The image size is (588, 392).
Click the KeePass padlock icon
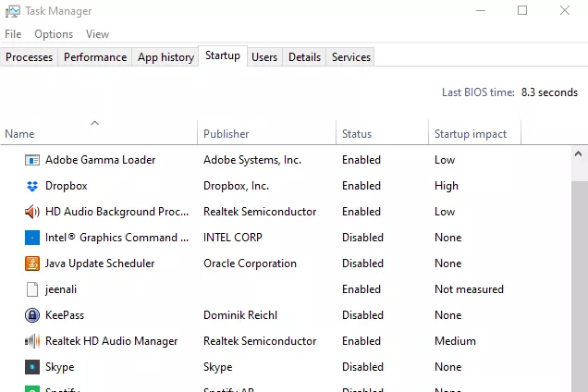pyautogui.click(x=32, y=315)
